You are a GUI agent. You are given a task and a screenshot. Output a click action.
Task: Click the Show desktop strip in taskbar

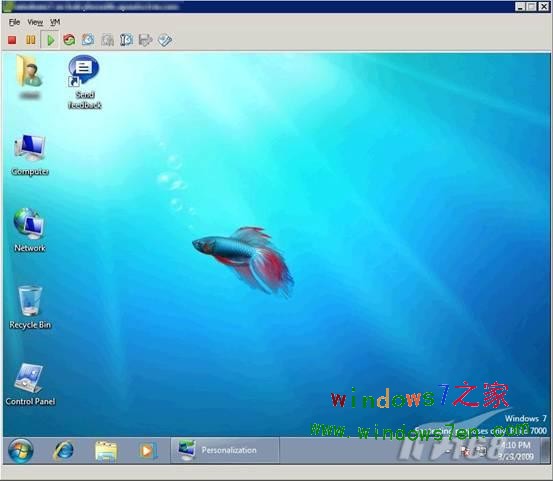coord(545,451)
